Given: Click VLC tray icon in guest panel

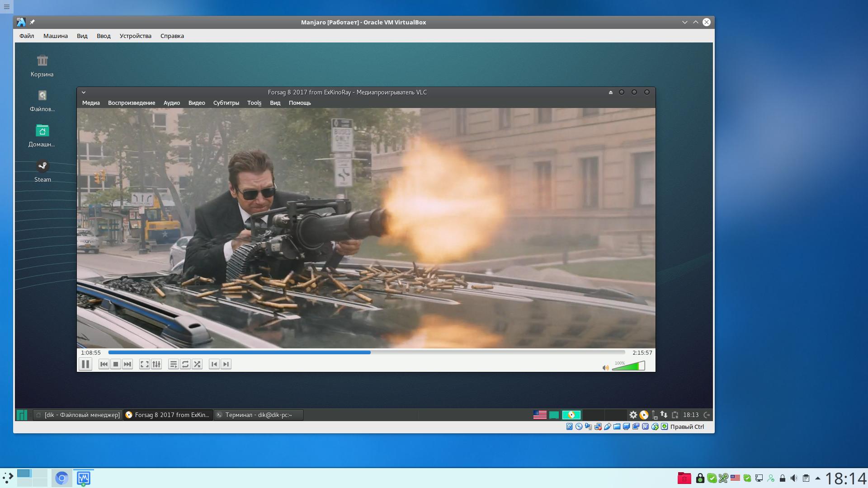Looking at the screenshot, I should pos(644,415).
